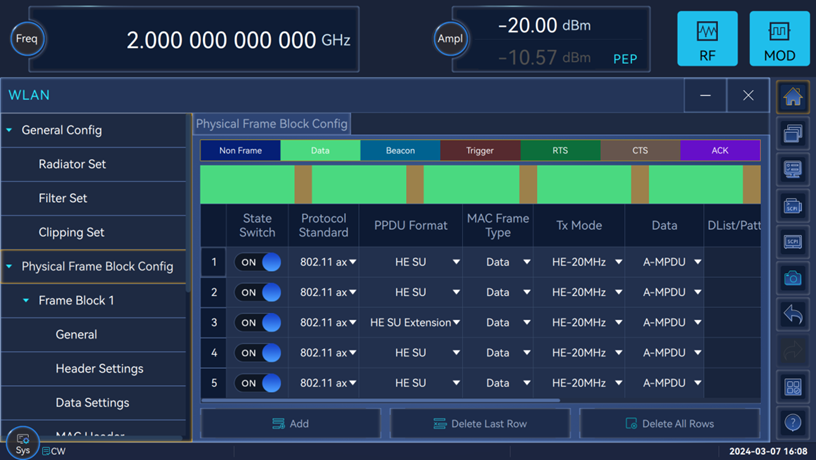The image size is (816, 460).
Task: Switch off row 5 State toggle
Action: tap(258, 383)
